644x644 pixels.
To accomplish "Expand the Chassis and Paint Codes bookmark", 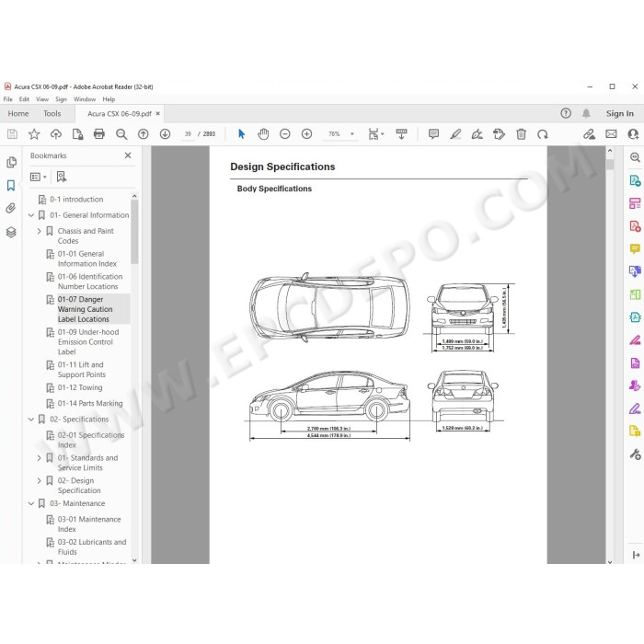I will (x=39, y=231).
